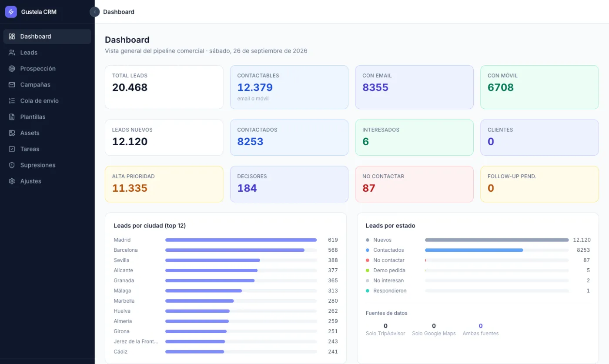This screenshot has height=364, width=609.
Task: Click the No interesan status row
Action: coord(478,281)
